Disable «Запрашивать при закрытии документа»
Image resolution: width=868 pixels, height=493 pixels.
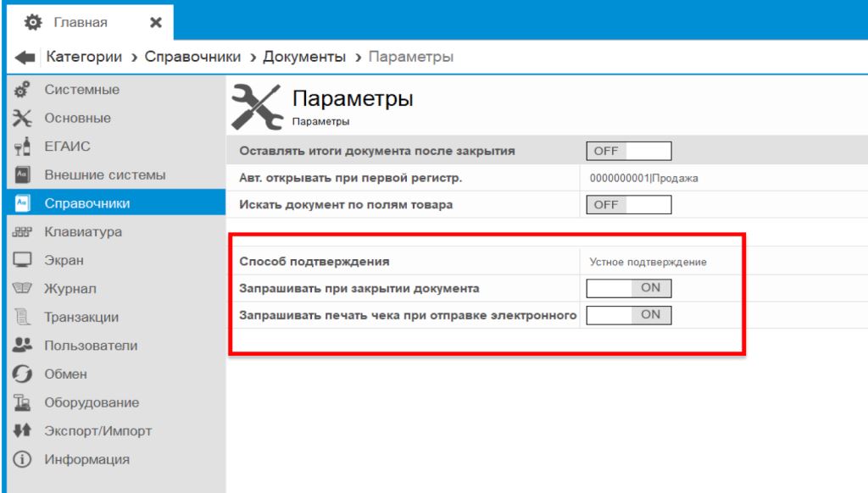(x=629, y=287)
